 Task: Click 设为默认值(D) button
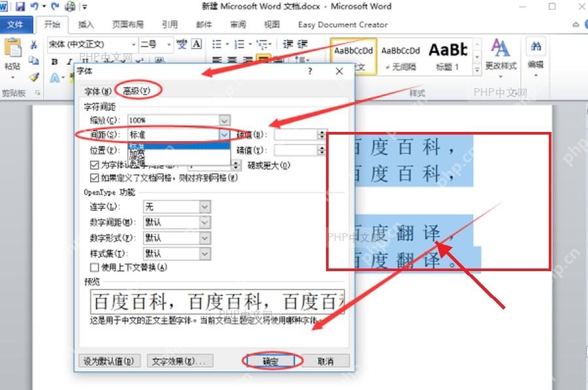click(108, 361)
